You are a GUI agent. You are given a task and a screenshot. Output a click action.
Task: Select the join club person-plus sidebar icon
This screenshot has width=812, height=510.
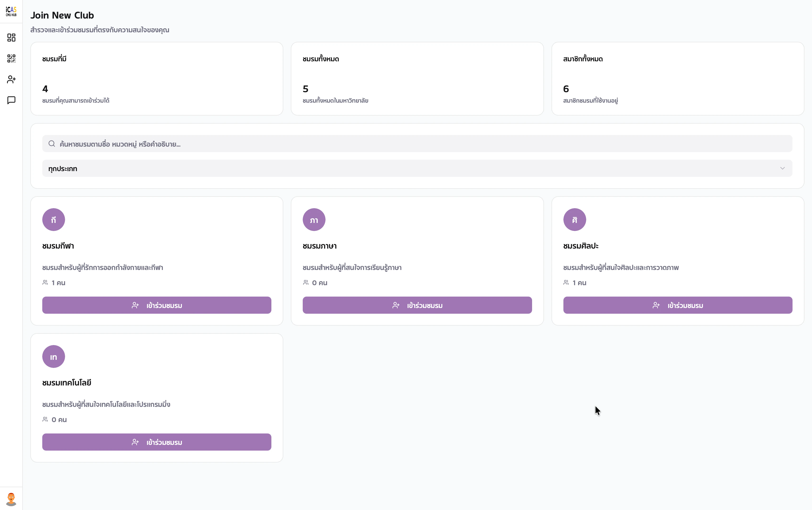(11, 79)
